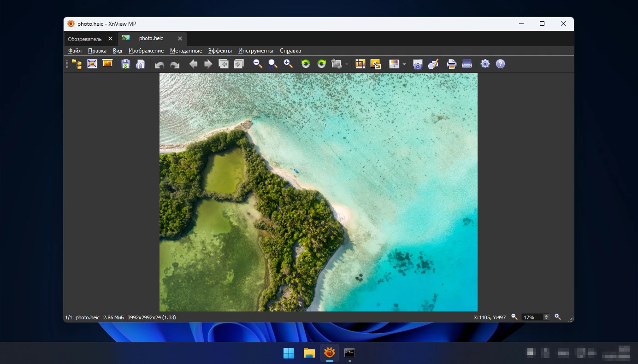The width and height of the screenshot is (638, 364).
Task: Zoom in with status bar magnifier
Action: point(557,317)
